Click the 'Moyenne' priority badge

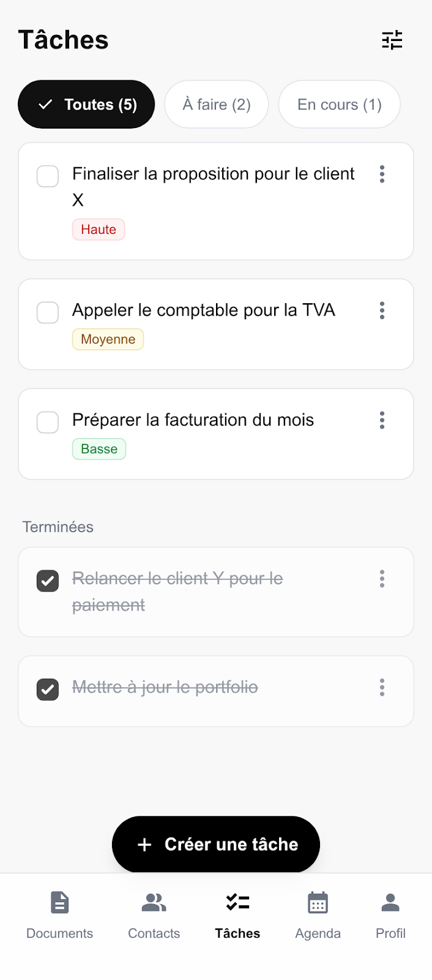[108, 339]
